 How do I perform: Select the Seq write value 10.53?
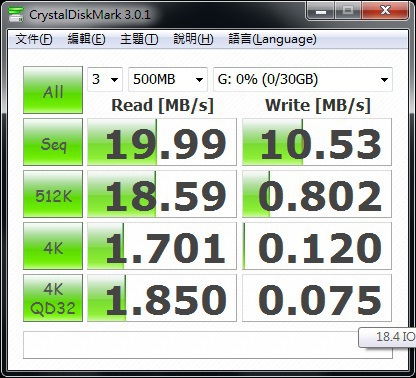tap(317, 142)
